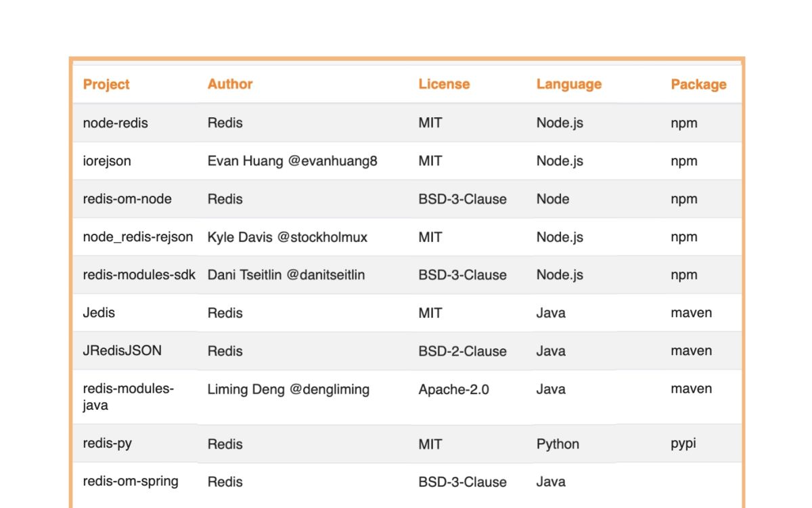Click the License column header
The width and height of the screenshot is (812, 508).
pos(444,85)
